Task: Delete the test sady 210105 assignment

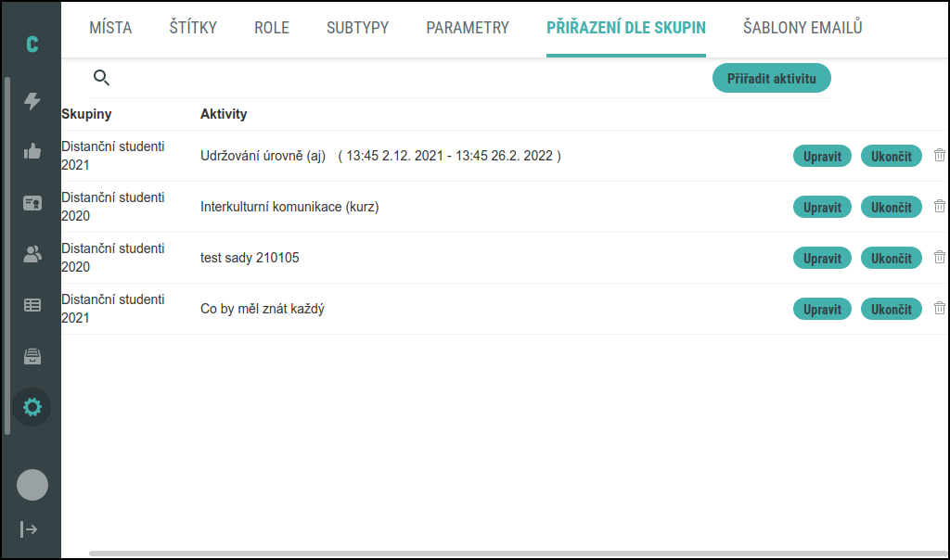Action: (939, 257)
